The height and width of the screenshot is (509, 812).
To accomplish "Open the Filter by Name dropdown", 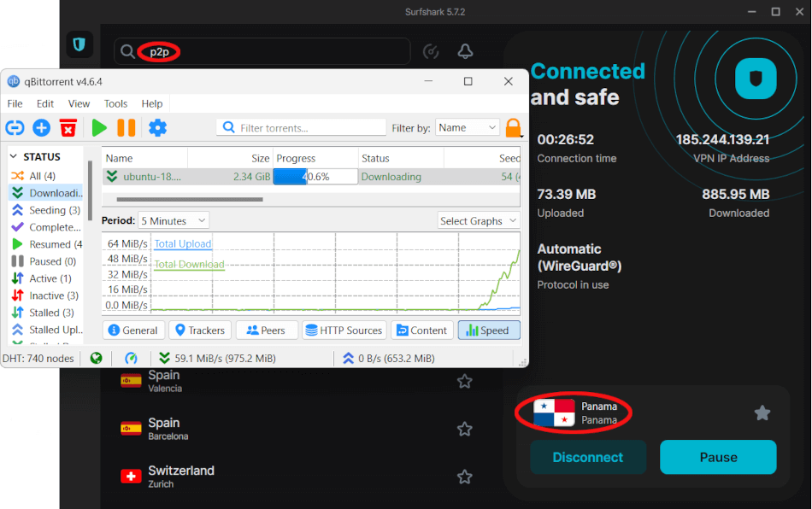I will 468,127.
